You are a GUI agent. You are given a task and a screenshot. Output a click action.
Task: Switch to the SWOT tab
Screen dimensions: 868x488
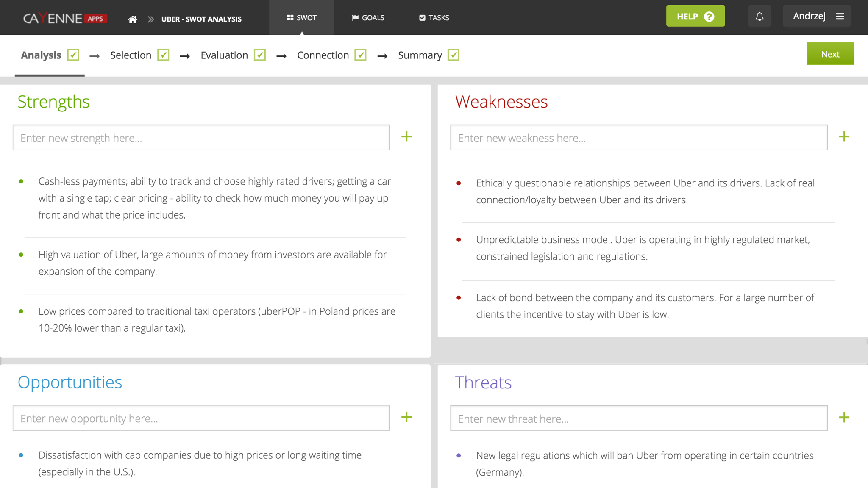pyautogui.click(x=301, y=17)
